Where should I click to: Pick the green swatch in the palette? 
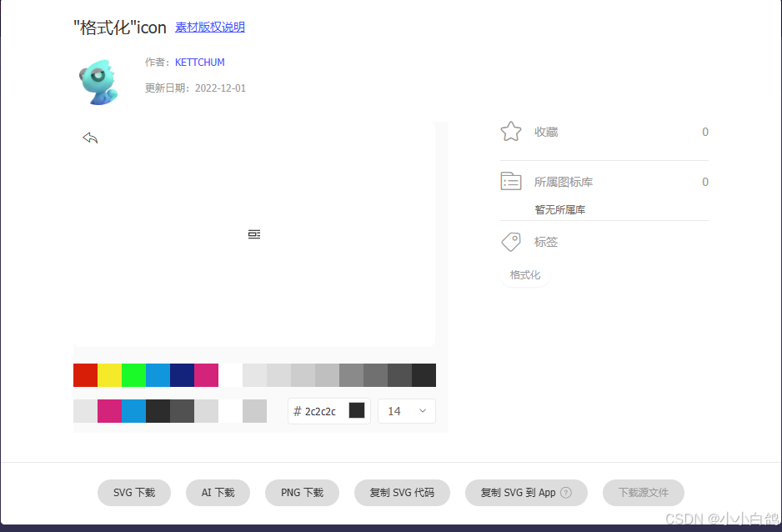coord(133,375)
